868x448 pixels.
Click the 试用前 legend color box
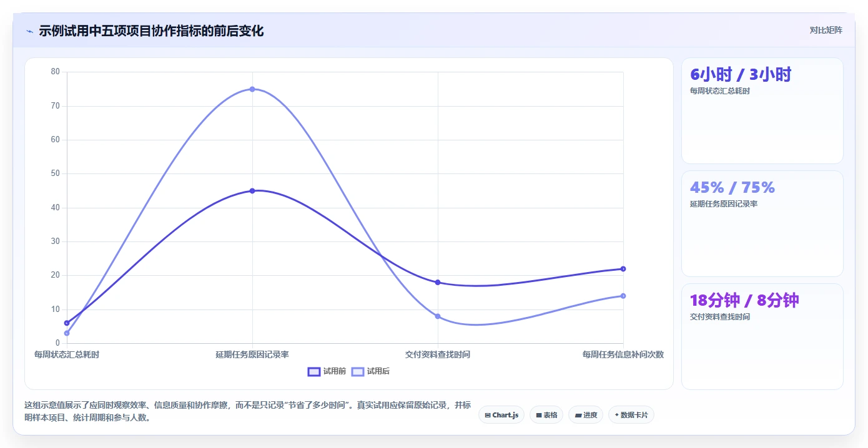[x=314, y=371]
